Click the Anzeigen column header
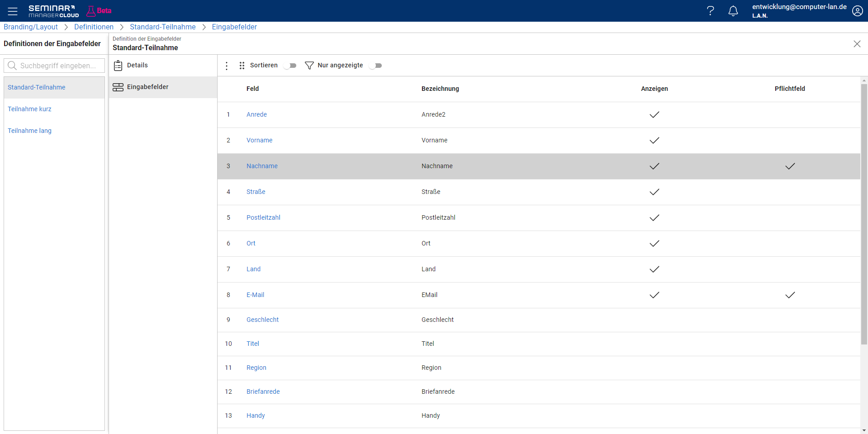Screen dimensions: 868x434 pyautogui.click(x=655, y=89)
